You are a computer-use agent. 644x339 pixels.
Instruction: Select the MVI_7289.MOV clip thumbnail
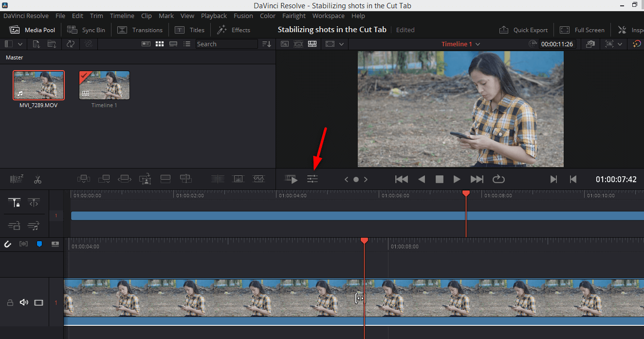click(x=38, y=85)
